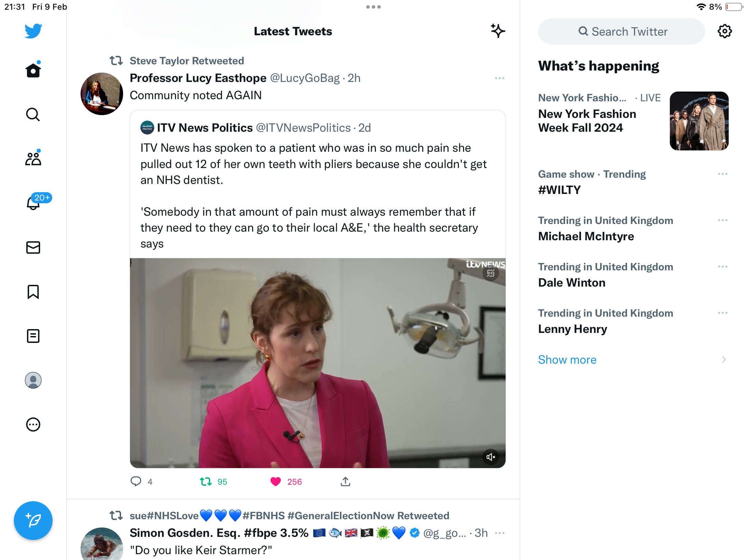This screenshot has width=747, height=560.
Task: Open the @LucyGoBag handle
Action: 305,78
